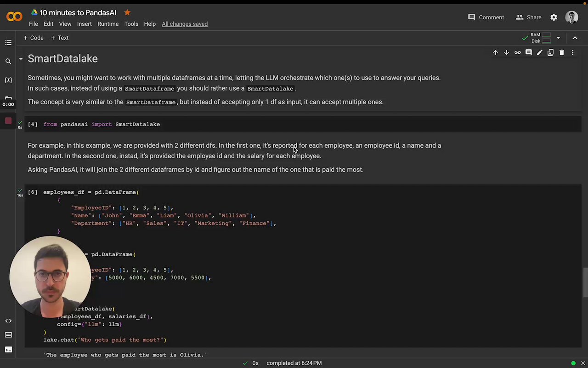Click the "Department" line in employees_df
588x368 pixels.
[x=173, y=224]
